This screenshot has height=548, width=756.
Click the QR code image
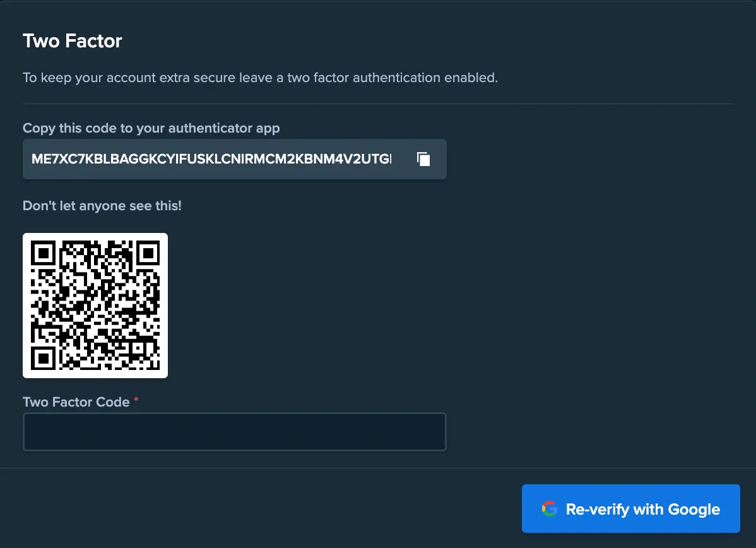[x=95, y=306]
